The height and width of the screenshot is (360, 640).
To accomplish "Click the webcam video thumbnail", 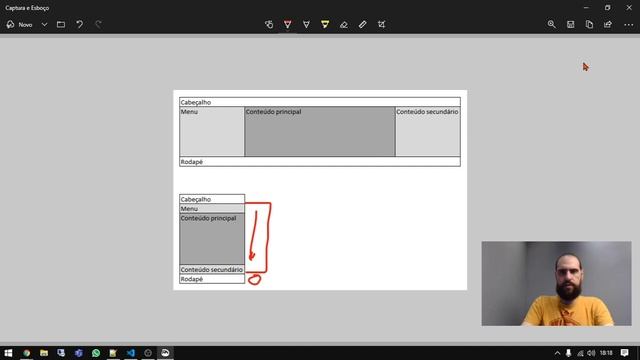I will 556,283.
